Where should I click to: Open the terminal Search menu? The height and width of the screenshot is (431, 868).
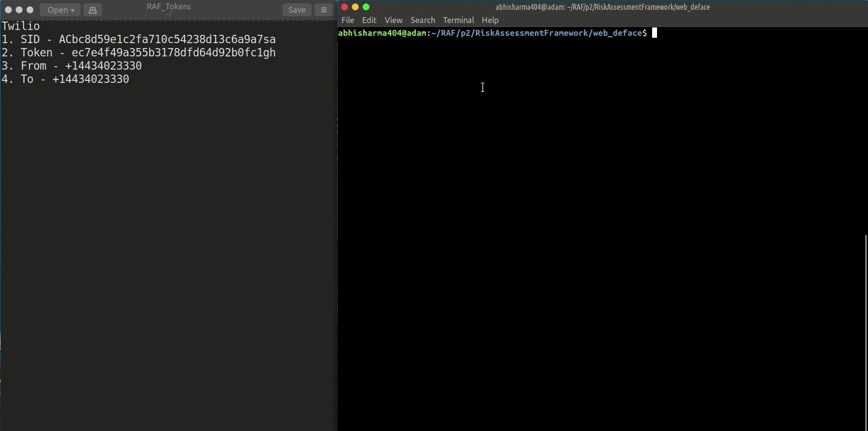click(x=423, y=20)
